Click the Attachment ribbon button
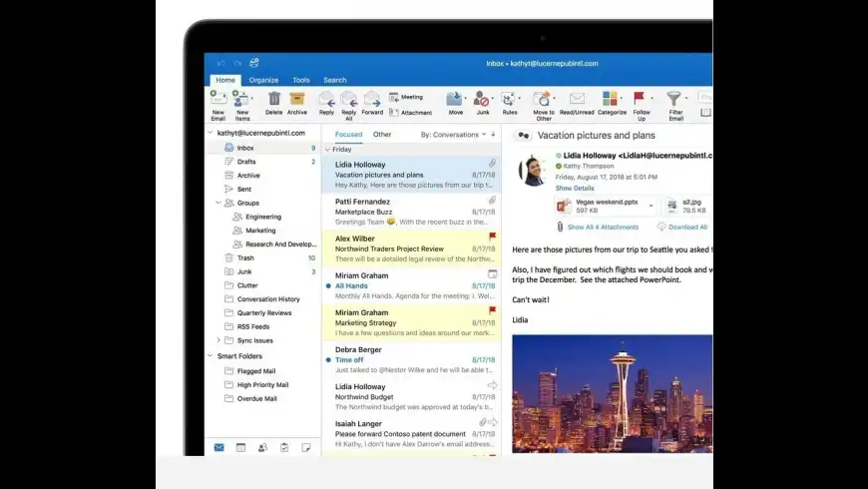 [410, 113]
